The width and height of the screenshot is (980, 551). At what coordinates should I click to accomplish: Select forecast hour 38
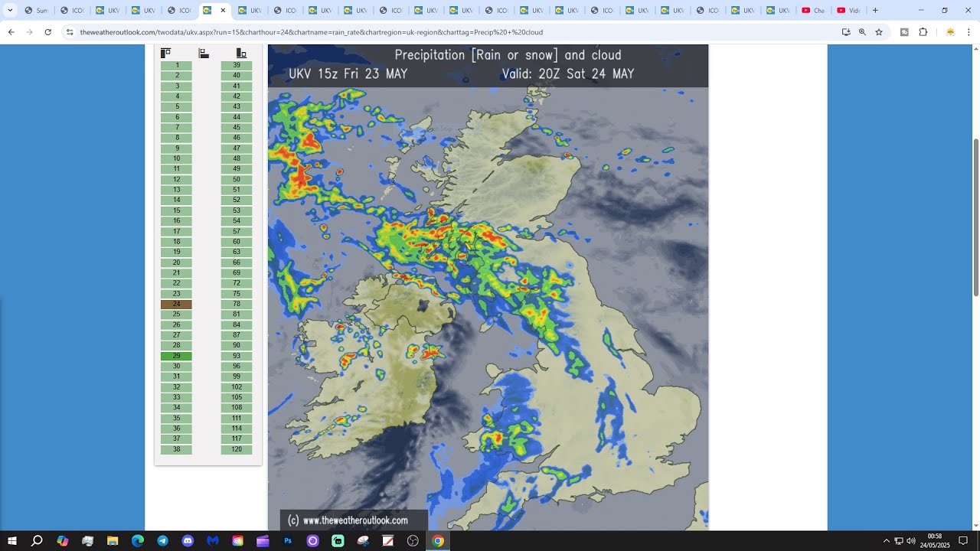(176, 449)
